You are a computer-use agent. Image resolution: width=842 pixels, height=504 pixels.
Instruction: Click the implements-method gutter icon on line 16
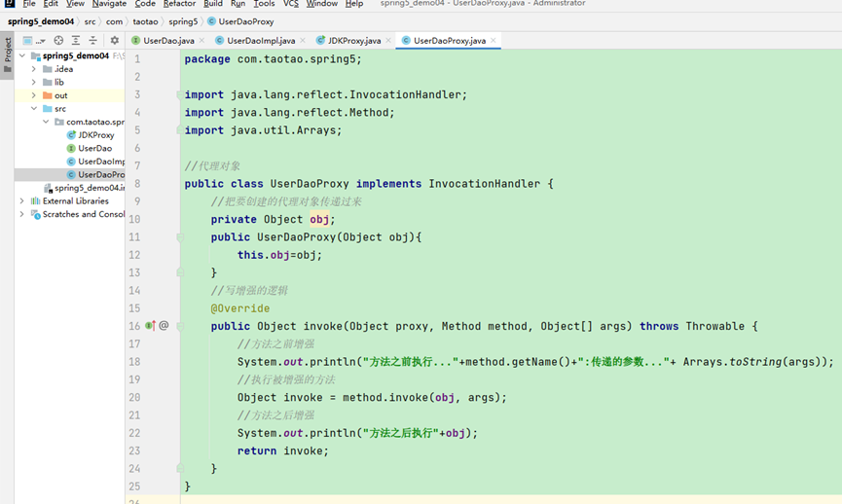coord(150,326)
